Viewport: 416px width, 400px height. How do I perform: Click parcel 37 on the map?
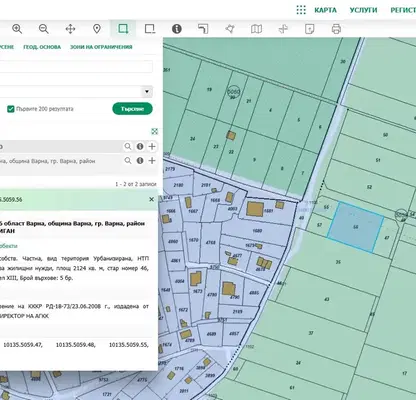point(311,333)
